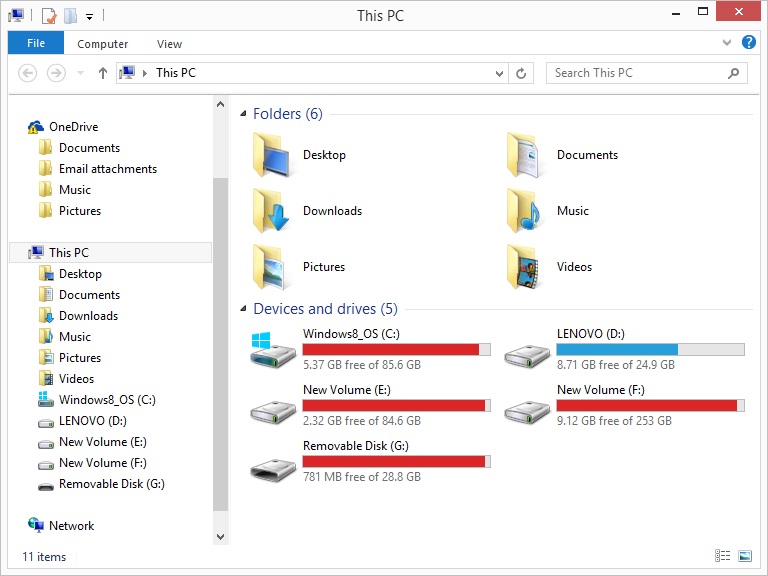
Task: Select Network in the navigation pane
Action: click(x=71, y=526)
